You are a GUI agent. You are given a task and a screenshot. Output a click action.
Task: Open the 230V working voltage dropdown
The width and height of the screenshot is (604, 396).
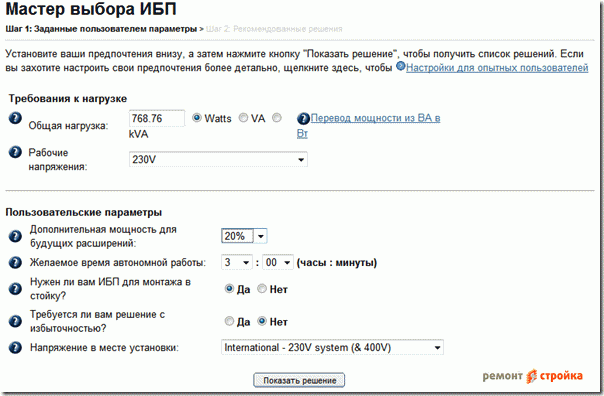[x=218, y=159]
